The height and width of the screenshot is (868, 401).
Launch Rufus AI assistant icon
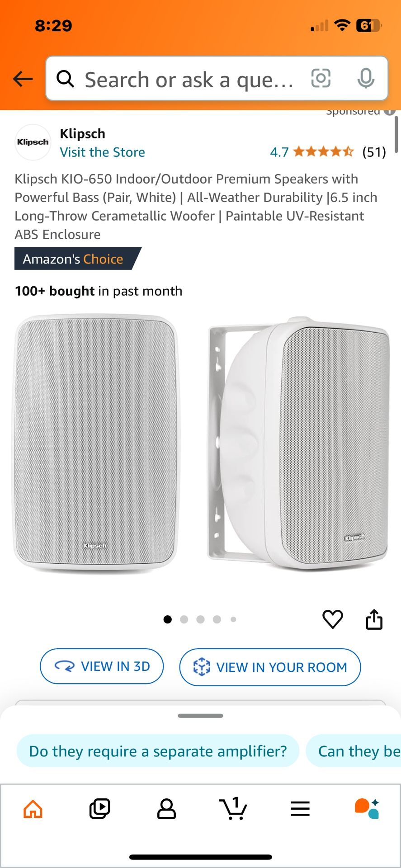[367, 809]
